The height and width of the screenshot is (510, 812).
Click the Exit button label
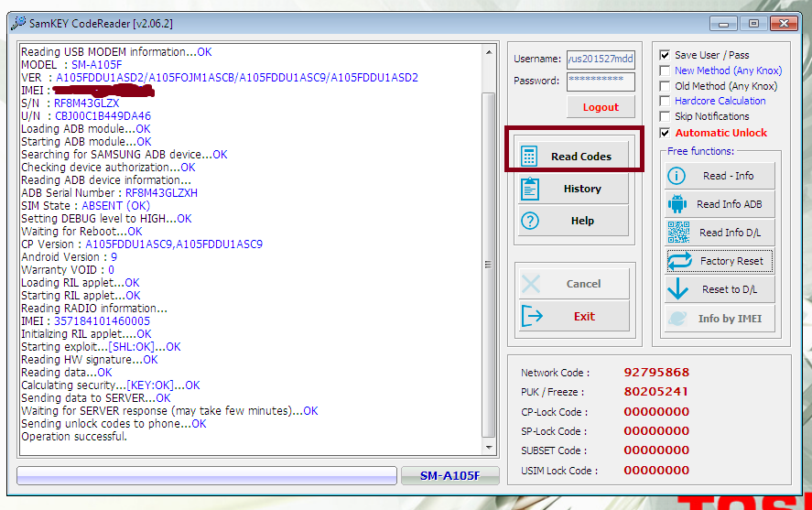[x=584, y=317]
